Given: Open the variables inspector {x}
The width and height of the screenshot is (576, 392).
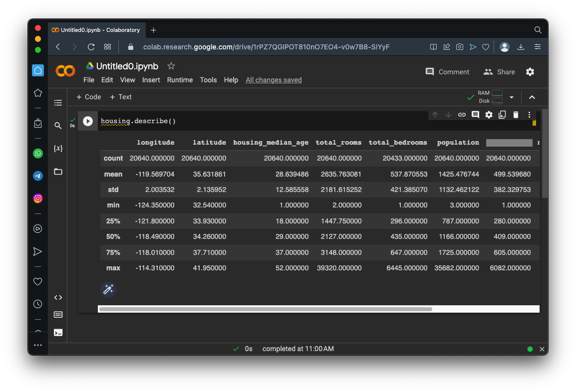Looking at the screenshot, I should (x=58, y=148).
